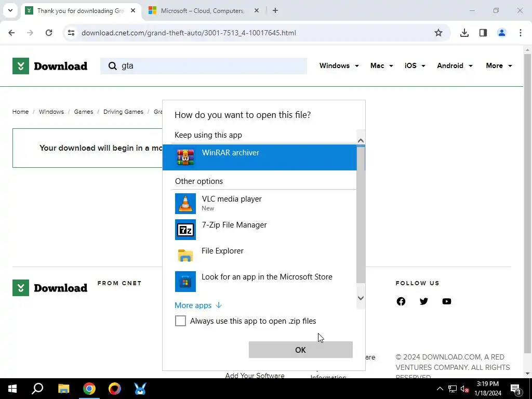Open the blue rabbit app in taskbar
The image size is (532, 399).
click(x=140, y=389)
